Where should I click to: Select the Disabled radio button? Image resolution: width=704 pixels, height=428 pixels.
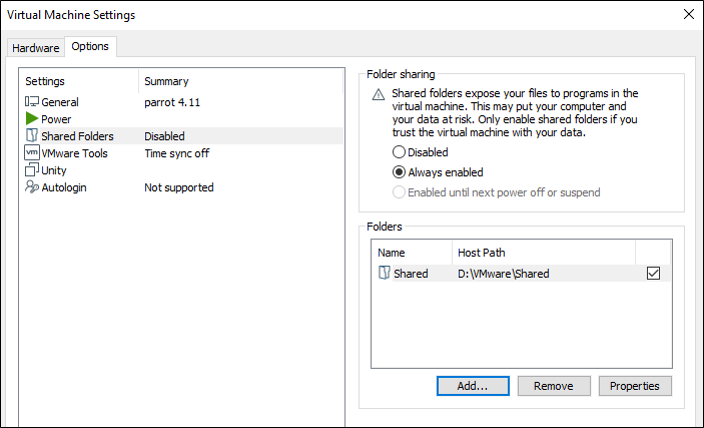[400, 152]
